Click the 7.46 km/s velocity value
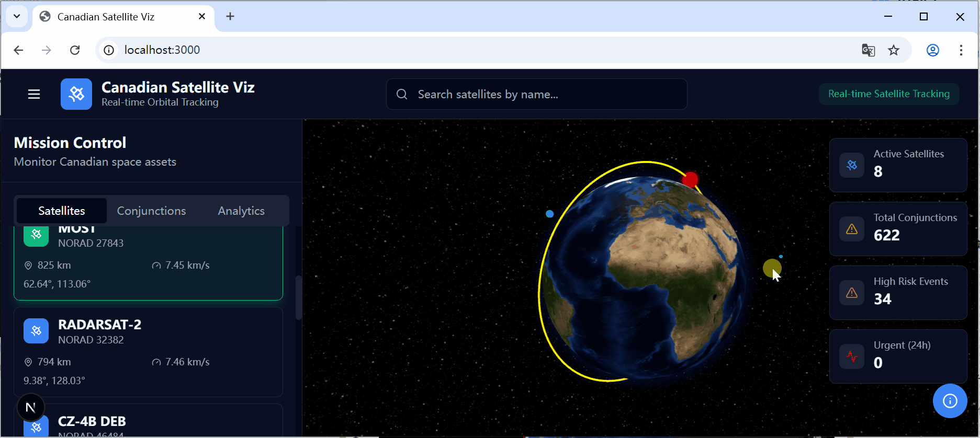The image size is (980, 438). click(x=187, y=362)
